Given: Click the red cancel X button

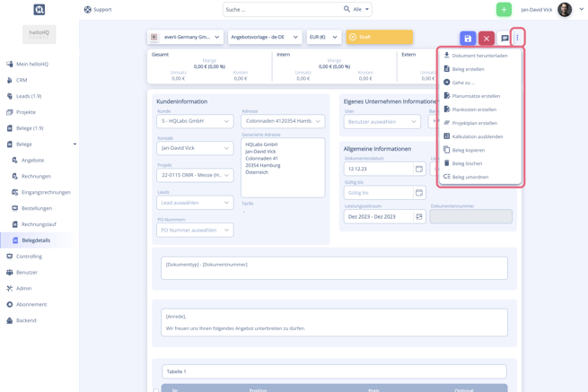Looking at the screenshot, I should coord(487,39).
